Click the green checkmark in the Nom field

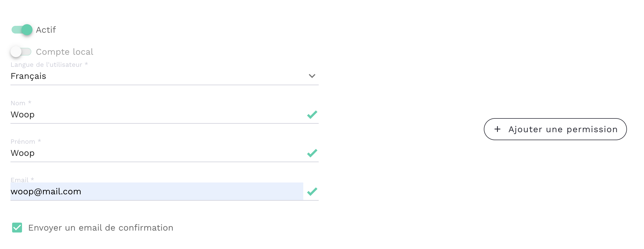(x=312, y=115)
